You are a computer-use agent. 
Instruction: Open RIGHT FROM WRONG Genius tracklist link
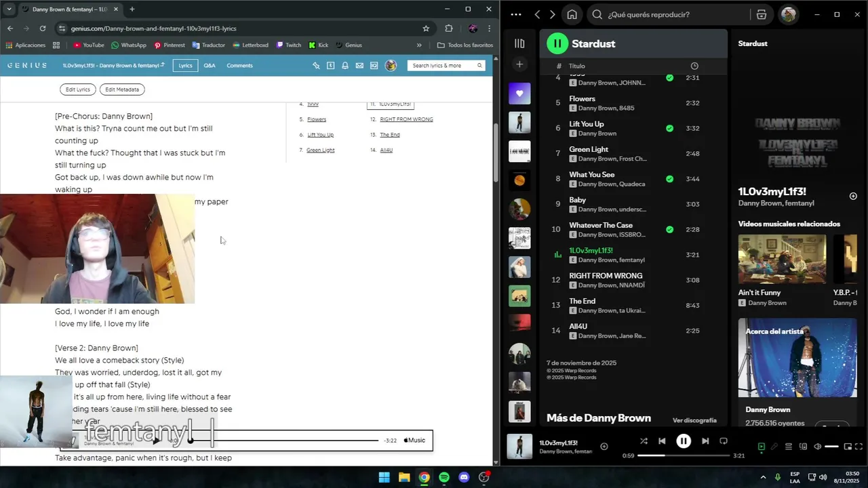(x=406, y=119)
